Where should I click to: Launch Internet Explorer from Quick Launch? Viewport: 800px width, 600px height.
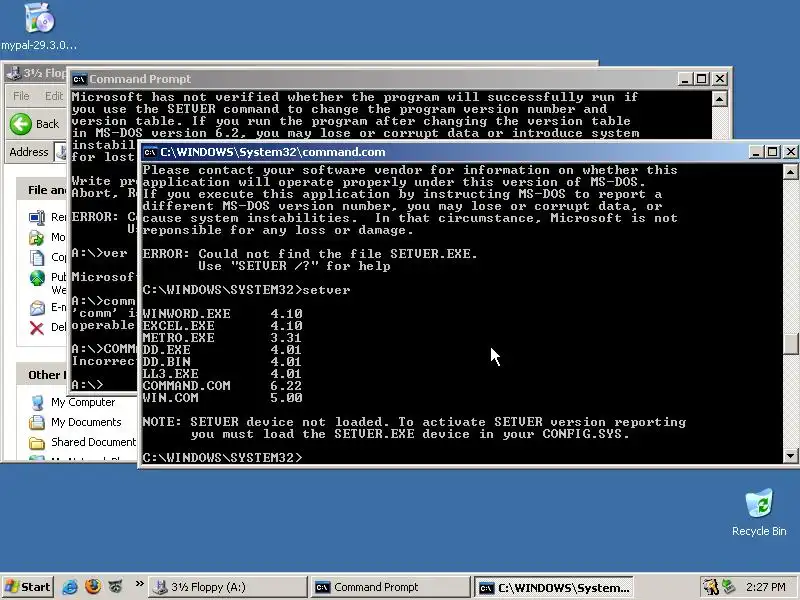coord(69,587)
